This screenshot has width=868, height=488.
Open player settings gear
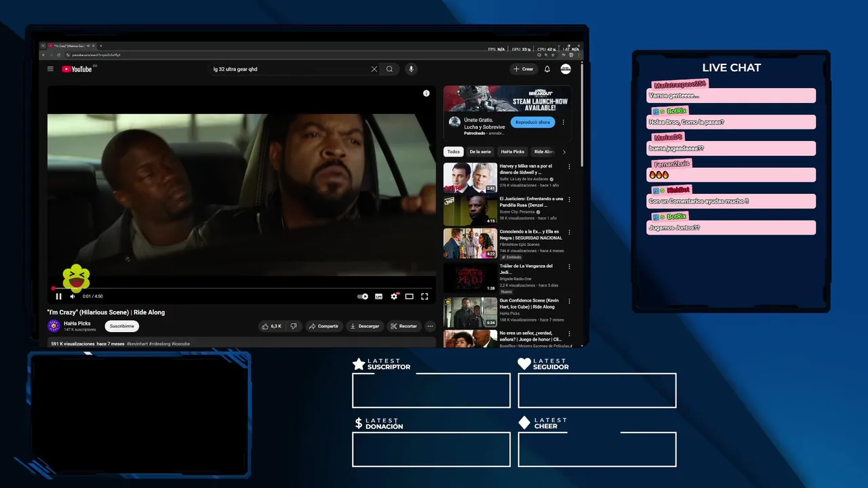pos(394,296)
